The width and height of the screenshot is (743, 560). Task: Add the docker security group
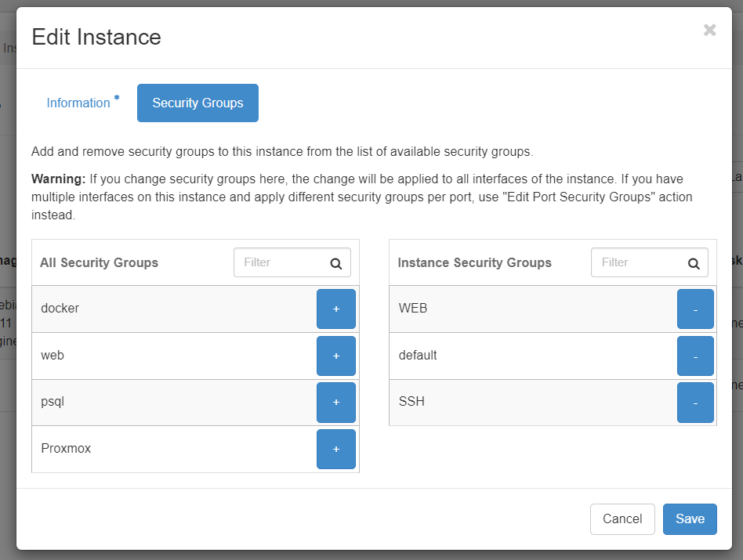(335, 309)
